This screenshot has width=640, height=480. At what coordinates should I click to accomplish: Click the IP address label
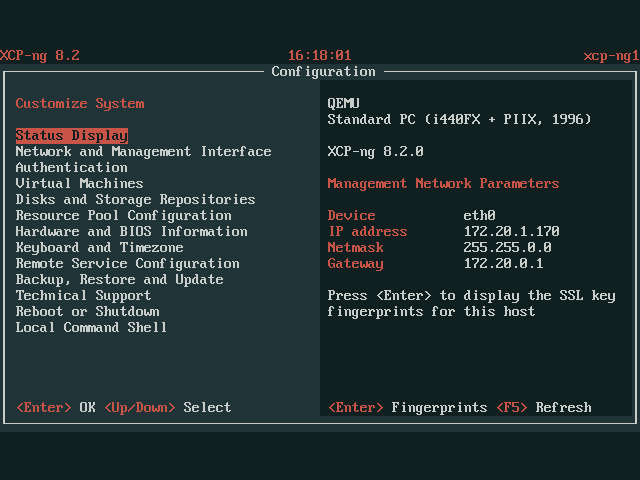(367, 231)
